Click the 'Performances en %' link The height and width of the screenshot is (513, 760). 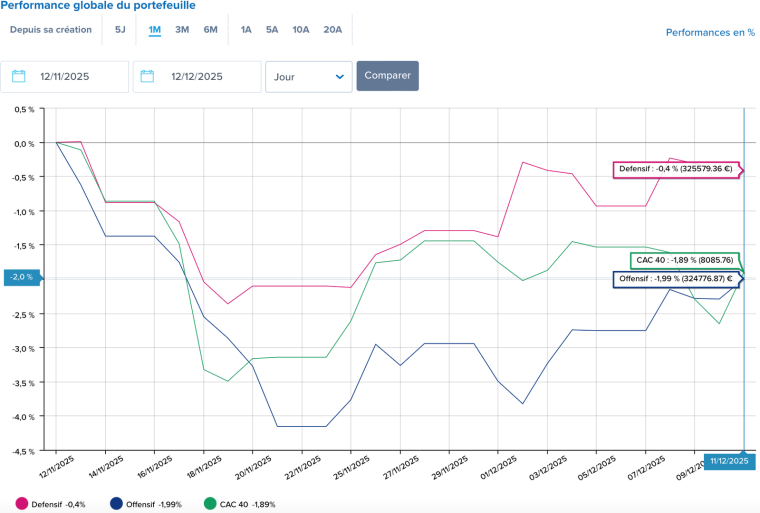point(710,33)
